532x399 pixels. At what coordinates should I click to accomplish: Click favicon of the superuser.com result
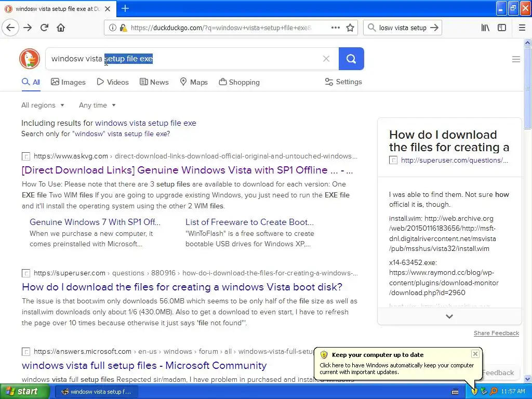pos(26,273)
